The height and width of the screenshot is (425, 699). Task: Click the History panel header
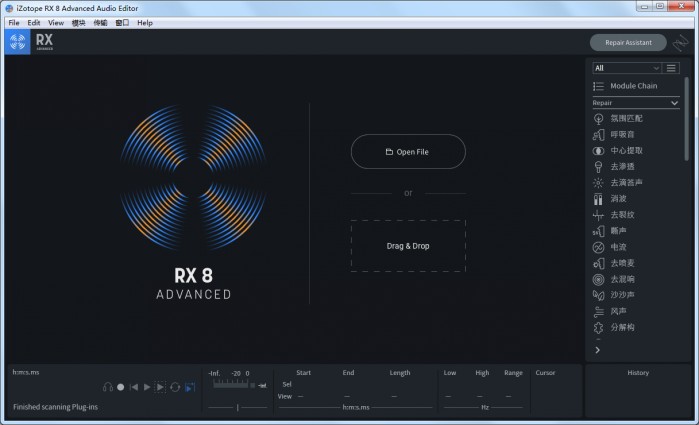coord(638,373)
